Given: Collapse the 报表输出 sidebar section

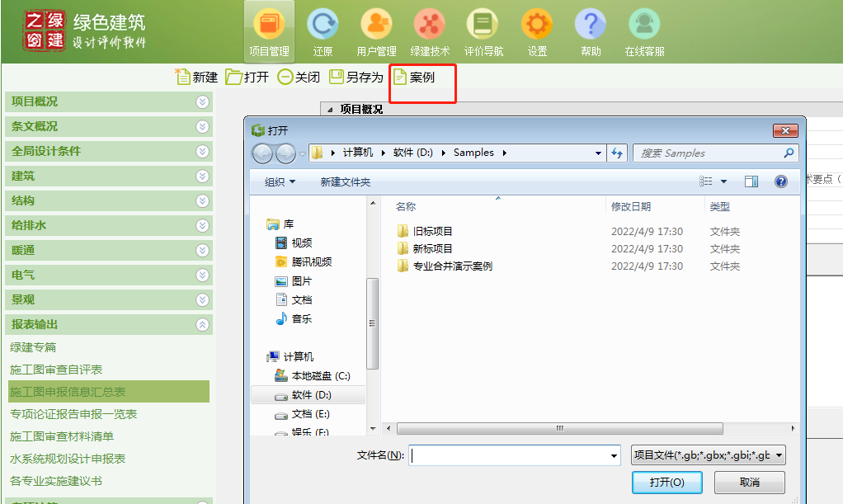Looking at the screenshot, I should pos(202,325).
